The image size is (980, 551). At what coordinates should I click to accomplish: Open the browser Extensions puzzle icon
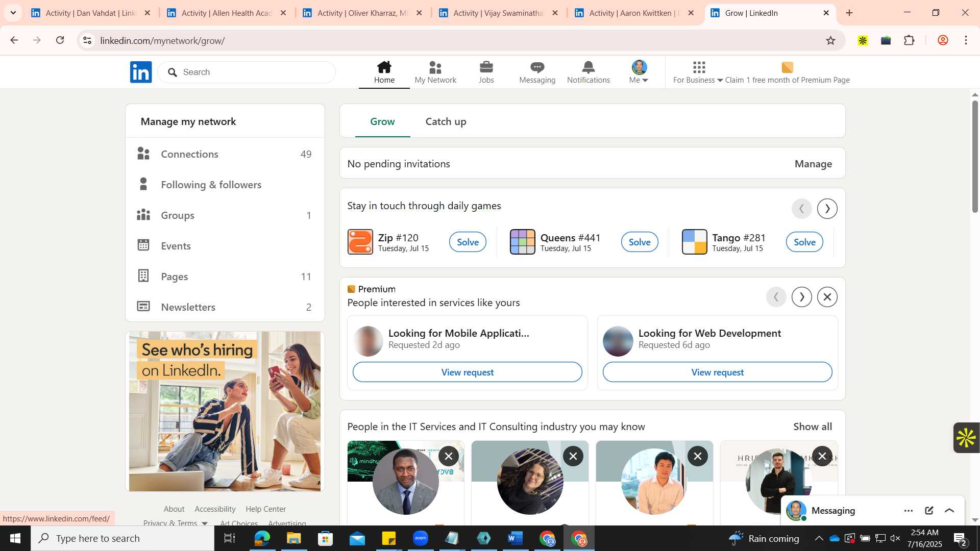point(909,40)
